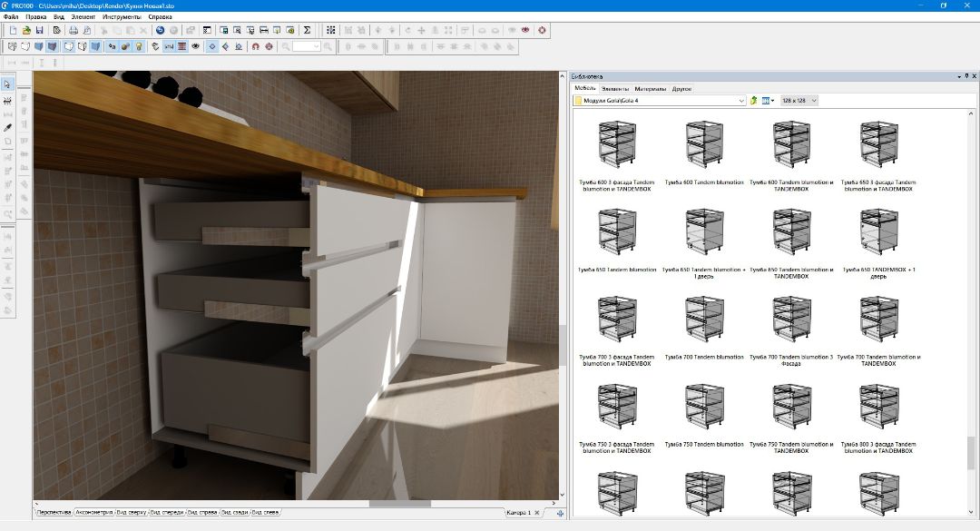Open the library view mode dropdown
Viewport: 980px width, 531px height.
click(x=769, y=100)
